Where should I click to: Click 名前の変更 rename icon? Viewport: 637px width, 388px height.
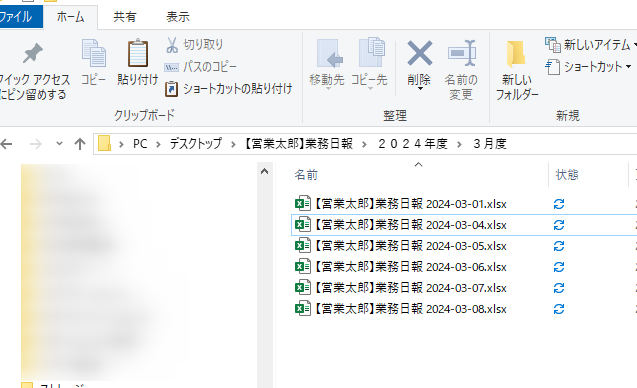(461, 53)
